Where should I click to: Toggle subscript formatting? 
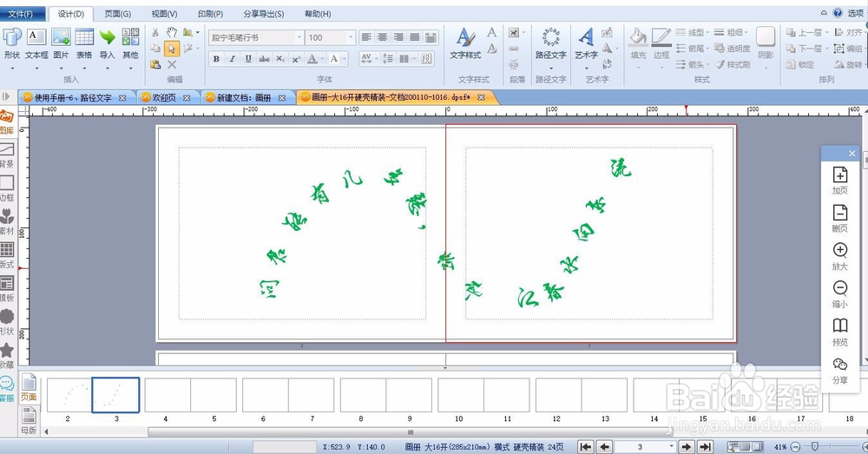click(280, 59)
